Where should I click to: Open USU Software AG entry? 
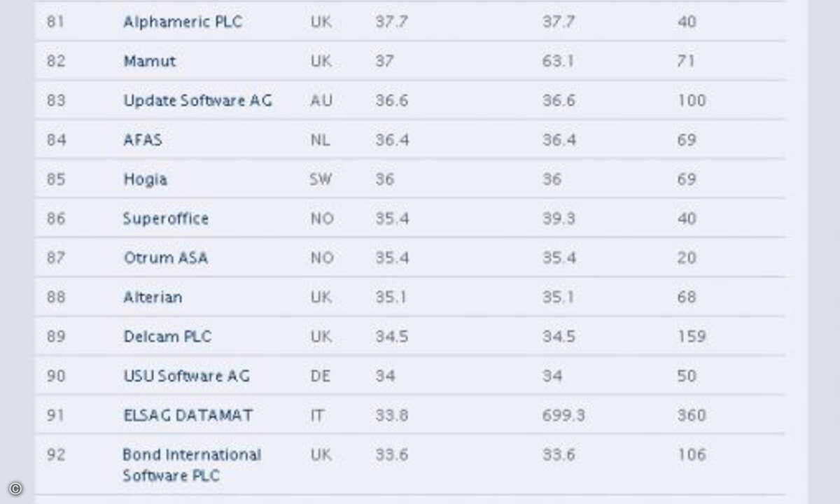click(186, 376)
